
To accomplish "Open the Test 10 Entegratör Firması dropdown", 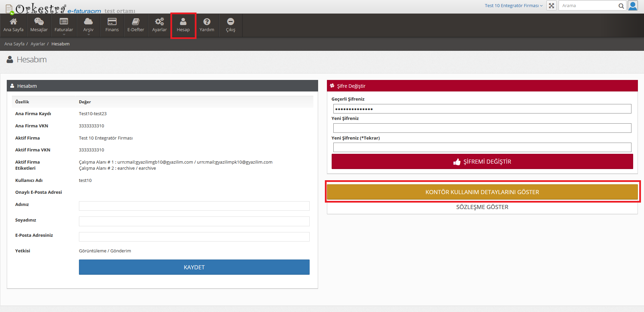I will [x=513, y=6].
